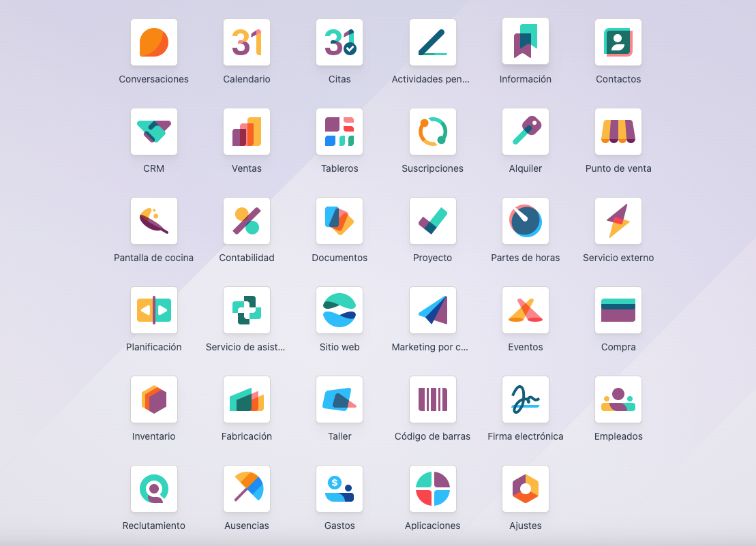Click the Aplicaciones text label
The width and height of the screenshot is (756, 546).
[433, 526]
